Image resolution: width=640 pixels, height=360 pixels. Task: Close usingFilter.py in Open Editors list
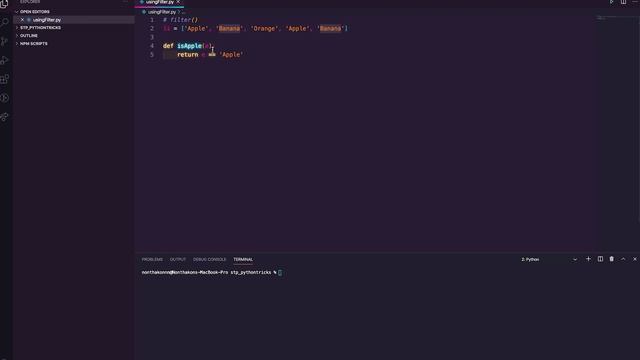[x=22, y=20]
